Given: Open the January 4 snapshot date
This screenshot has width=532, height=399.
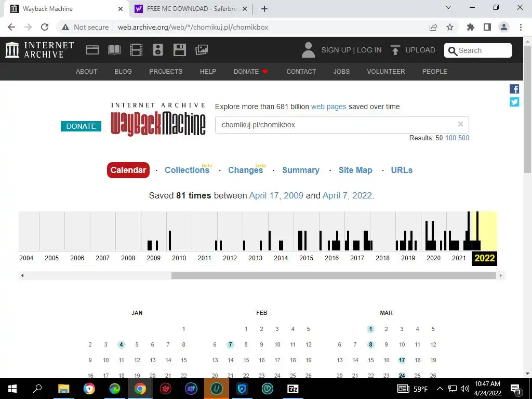Looking at the screenshot, I should [x=121, y=345].
